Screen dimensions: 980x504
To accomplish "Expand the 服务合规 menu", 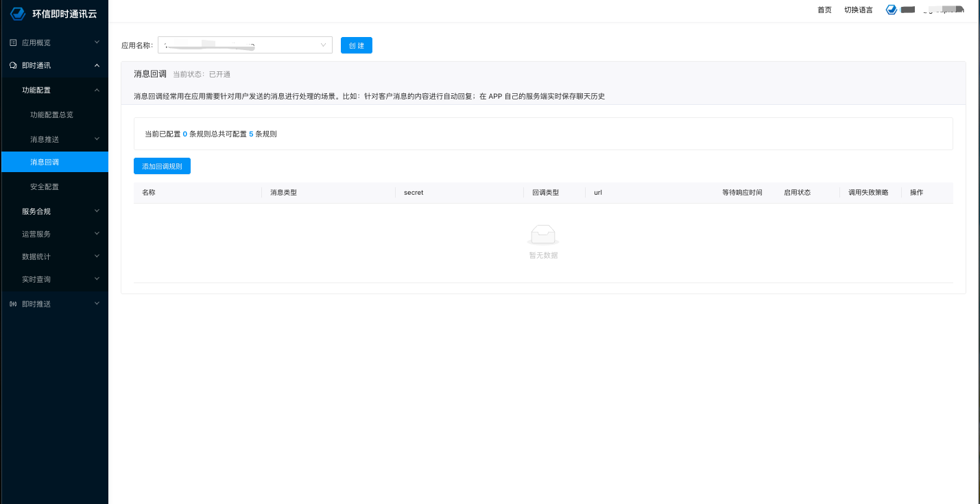I will [x=97, y=211].
